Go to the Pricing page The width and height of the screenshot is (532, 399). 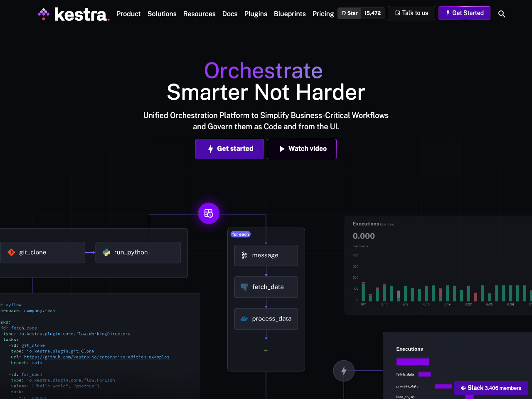tap(323, 14)
